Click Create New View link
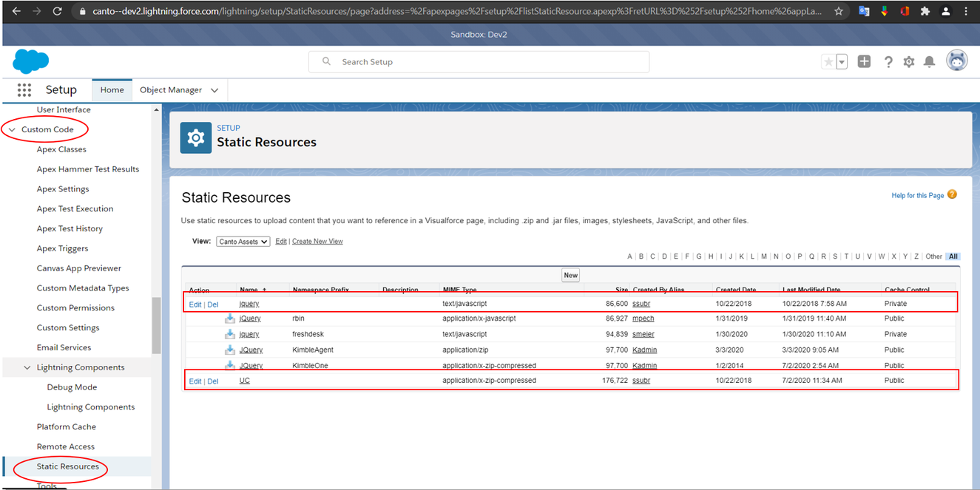980x490 pixels. point(317,242)
